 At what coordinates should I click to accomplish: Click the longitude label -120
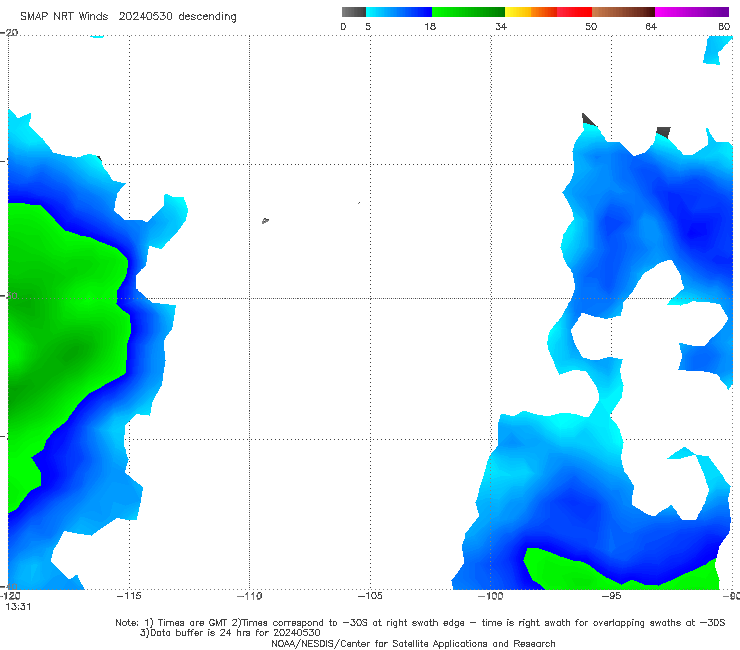coord(10,596)
